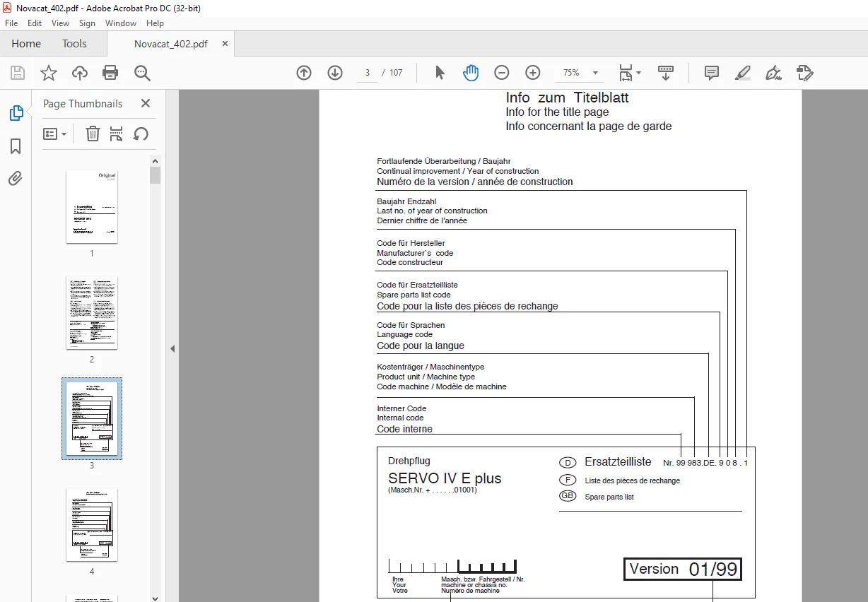868x602 pixels.
Task: Toggle the Page Thumbnails sidebar icon
Action: tap(16, 113)
